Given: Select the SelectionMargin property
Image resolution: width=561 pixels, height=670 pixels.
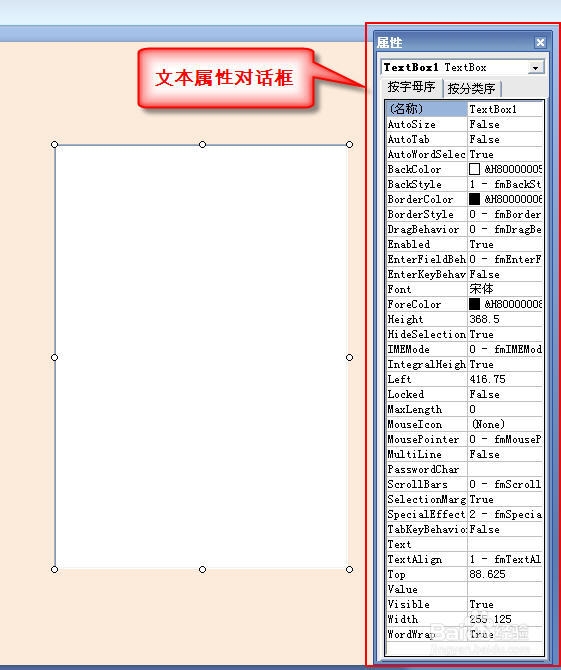Looking at the screenshot, I should pyautogui.click(x=426, y=500).
